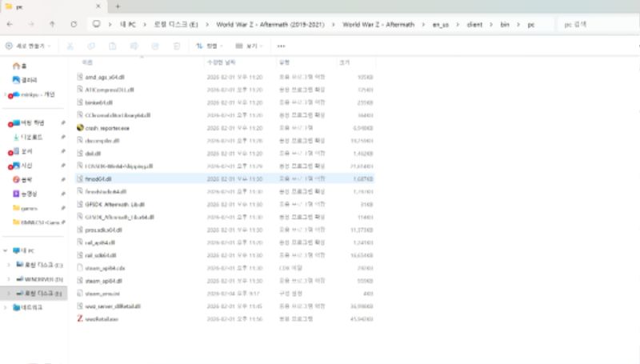This screenshot has height=364, width=640.
Task: Click the fmod64.dll file icon
Action: click(x=80, y=179)
